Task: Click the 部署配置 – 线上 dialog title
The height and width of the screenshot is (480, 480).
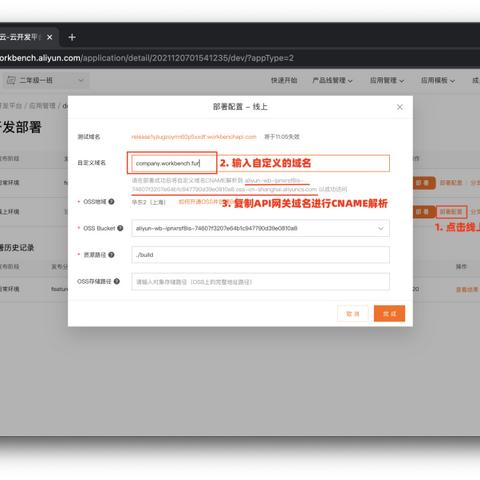Action: [240, 107]
